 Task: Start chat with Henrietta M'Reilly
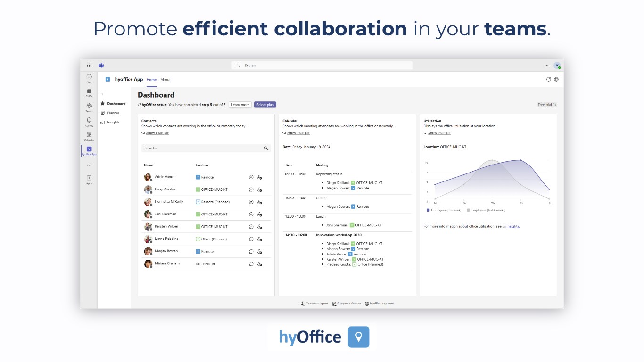point(251,202)
